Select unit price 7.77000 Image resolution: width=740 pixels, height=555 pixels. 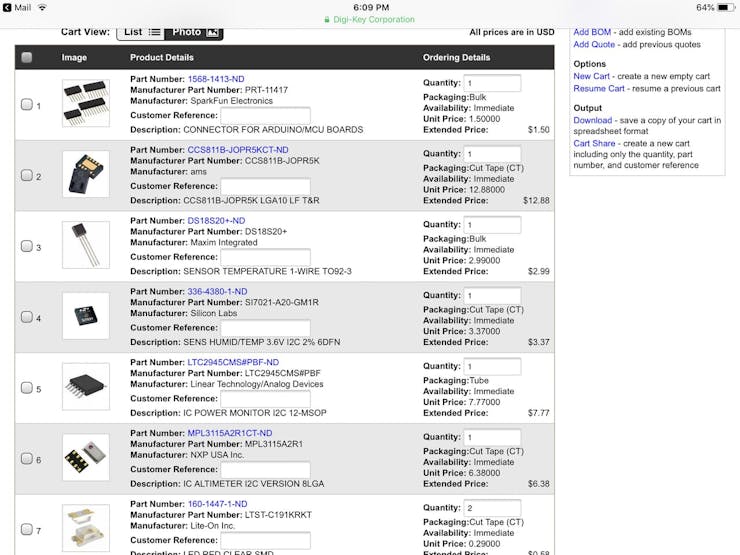[485, 402]
